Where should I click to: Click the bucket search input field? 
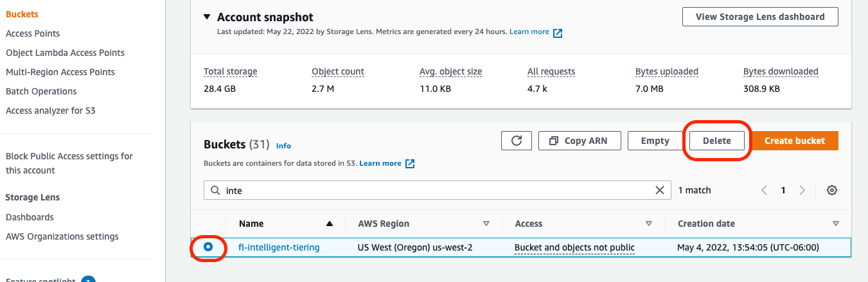point(437,190)
